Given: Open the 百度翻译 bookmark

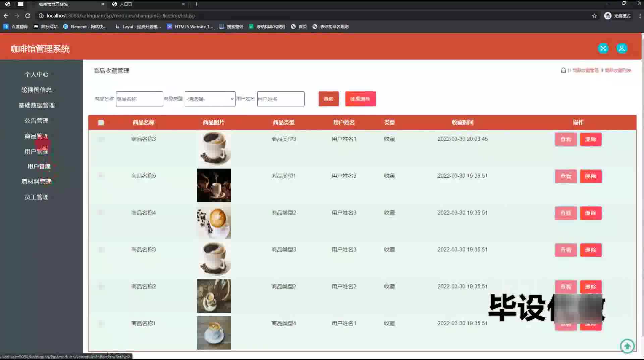Looking at the screenshot, I should (15, 27).
